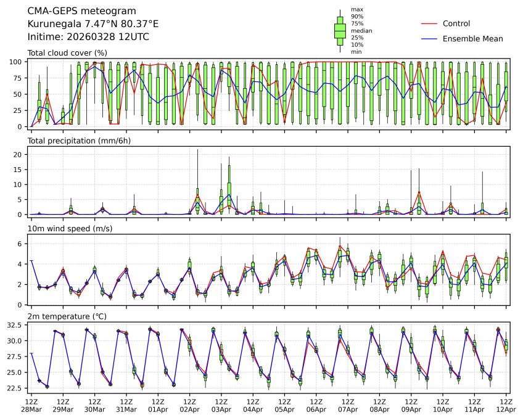Screen dimensions: 523x420
Task: Click the Initime 20260328 12UTC text
Action: 88,37
